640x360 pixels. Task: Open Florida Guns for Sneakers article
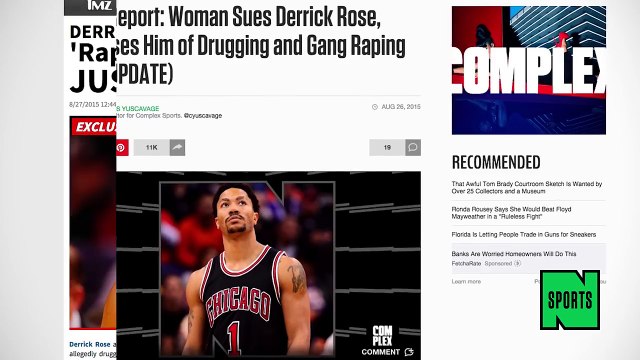tap(524, 234)
